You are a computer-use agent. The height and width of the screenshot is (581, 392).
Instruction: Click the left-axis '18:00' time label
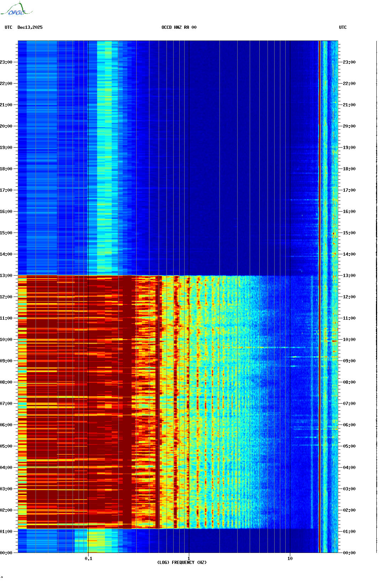click(6, 169)
